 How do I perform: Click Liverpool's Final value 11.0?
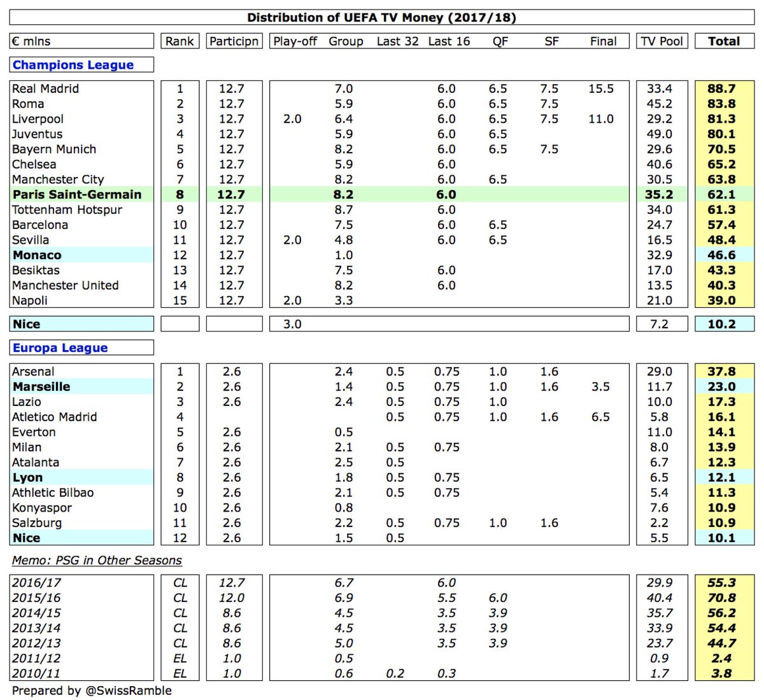point(601,119)
